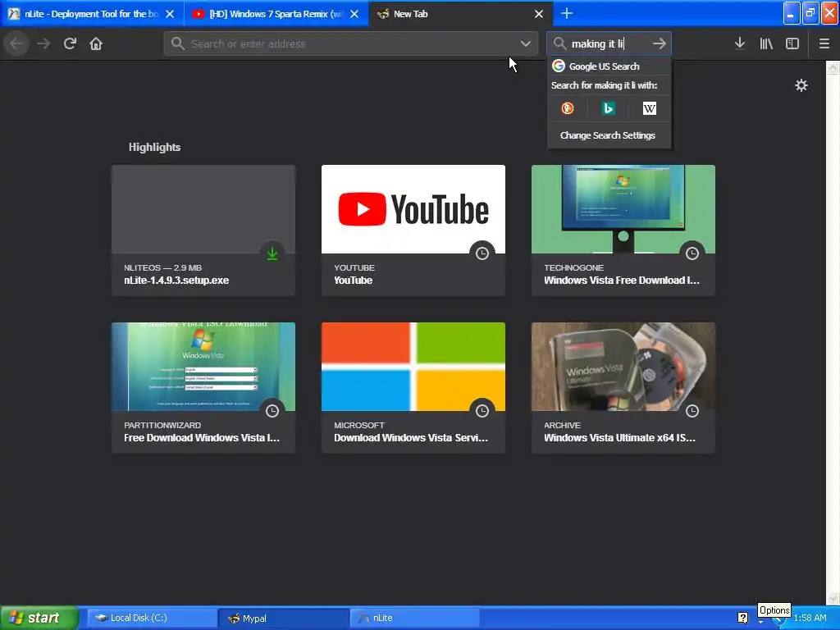Screen dimensions: 840x630
Task: Switch to the nLite taskbar button
Action: [x=414, y=618]
